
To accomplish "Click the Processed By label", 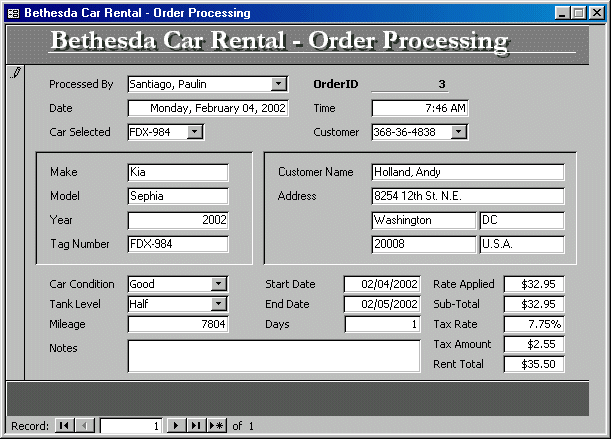I will click(81, 84).
